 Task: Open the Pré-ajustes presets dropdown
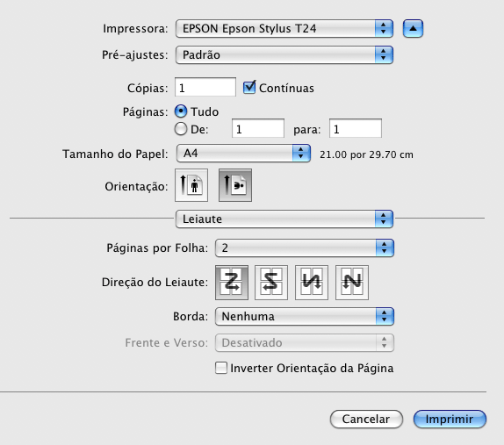(x=284, y=55)
